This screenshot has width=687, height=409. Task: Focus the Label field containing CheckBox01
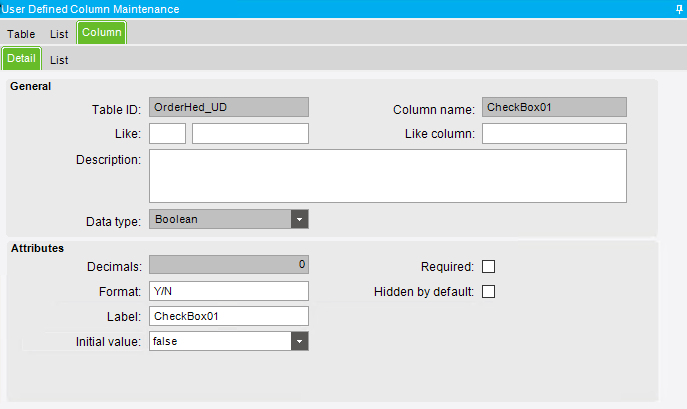(228, 316)
